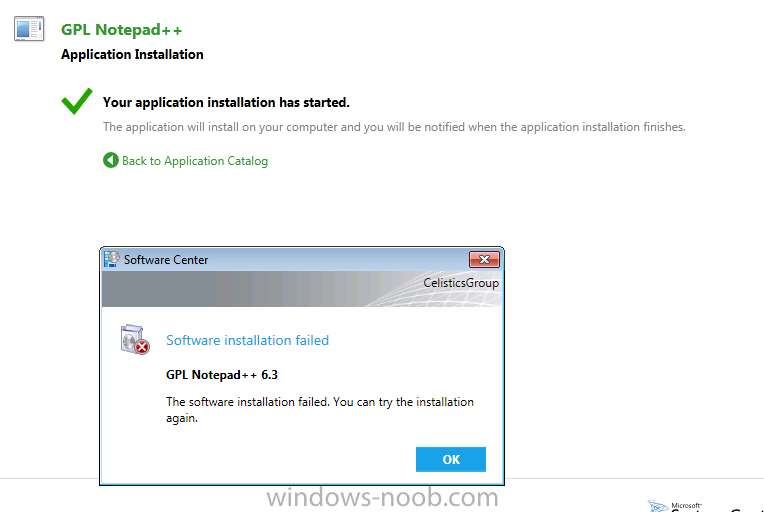Click the 'Application Installation' subtitle
Image resolution: width=764 pixels, height=512 pixels.
(x=132, y=54)
